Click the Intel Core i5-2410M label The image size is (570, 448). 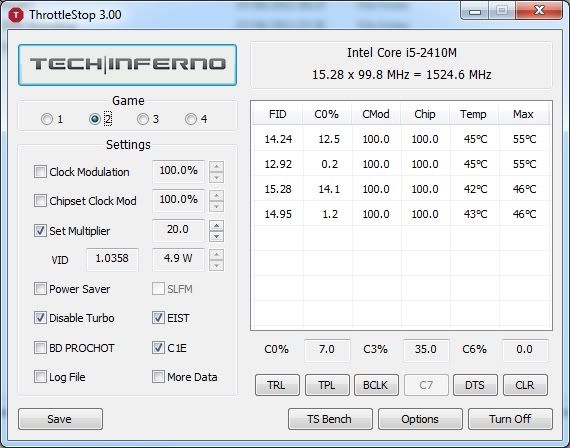click(402, 53)
